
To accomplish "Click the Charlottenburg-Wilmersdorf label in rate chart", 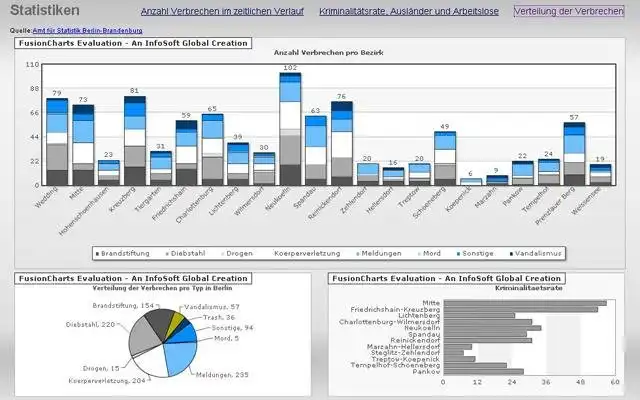I will [x=389, y=322].
